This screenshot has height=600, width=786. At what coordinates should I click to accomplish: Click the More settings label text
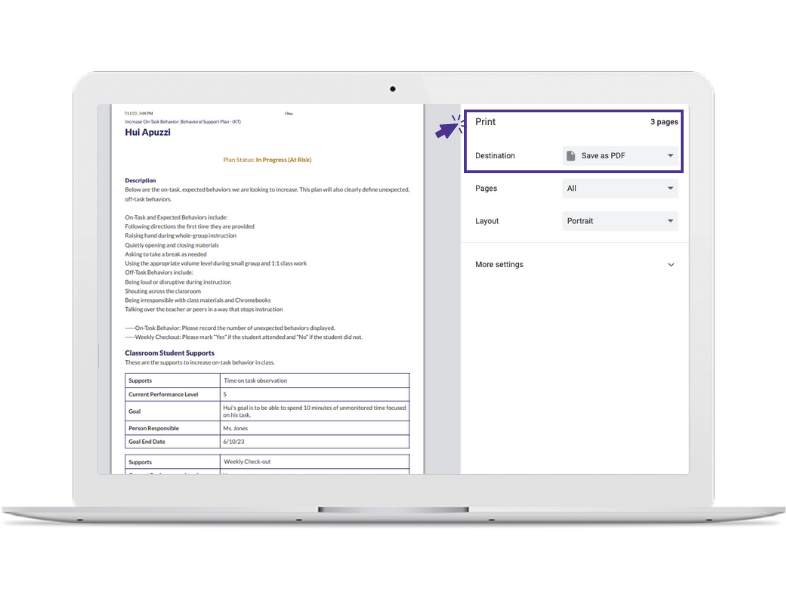click(x=499, y=265)
